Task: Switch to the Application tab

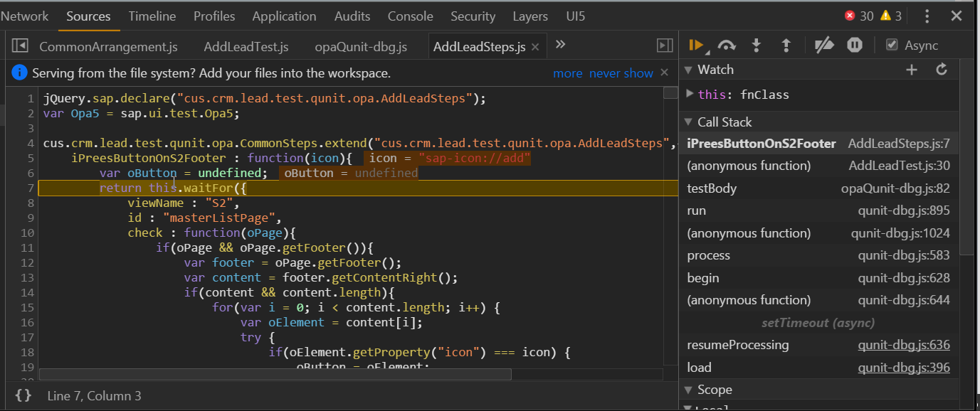Action: coord(284,16)
